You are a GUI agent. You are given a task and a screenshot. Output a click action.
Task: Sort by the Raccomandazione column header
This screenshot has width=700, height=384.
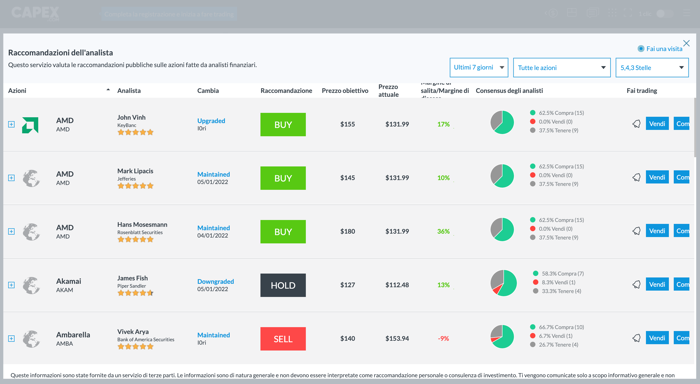click(286, 91)
